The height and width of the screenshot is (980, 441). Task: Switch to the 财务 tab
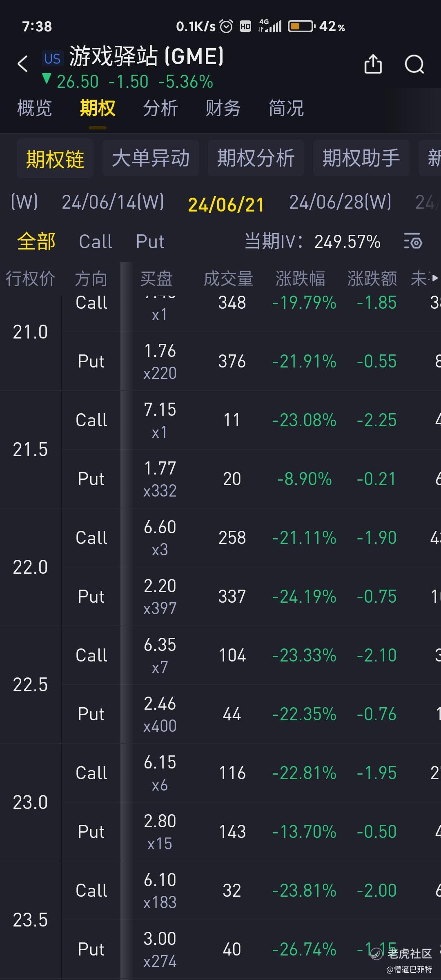223,108
